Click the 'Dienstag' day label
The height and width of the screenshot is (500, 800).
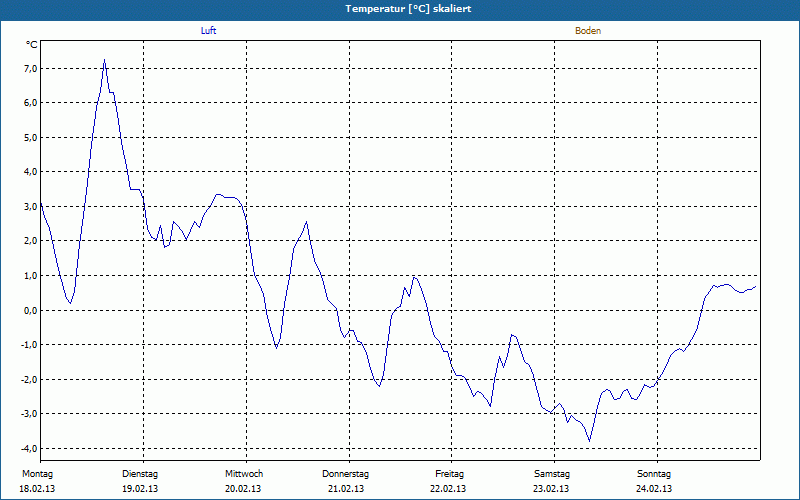click(x=140, y=474)
